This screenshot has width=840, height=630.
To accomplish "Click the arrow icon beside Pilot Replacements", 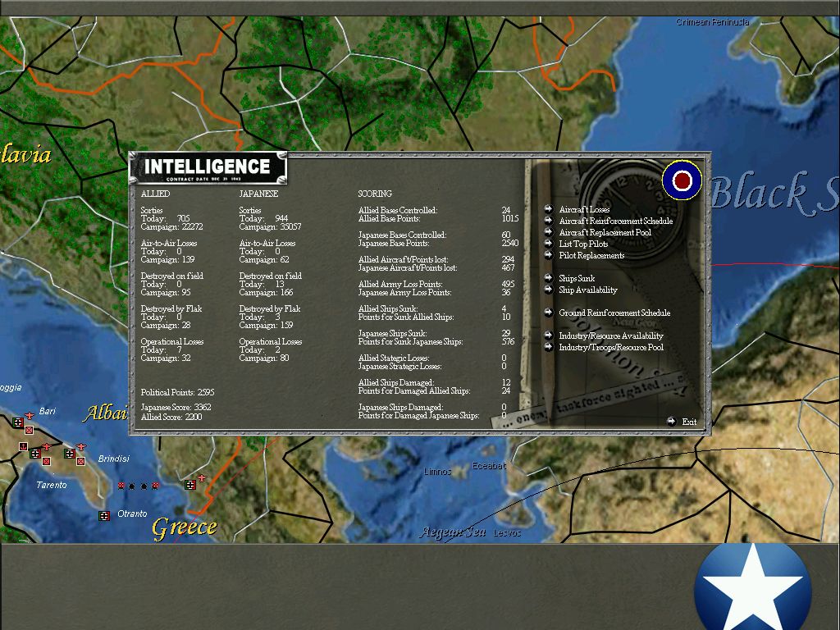I will click(548, 255).
